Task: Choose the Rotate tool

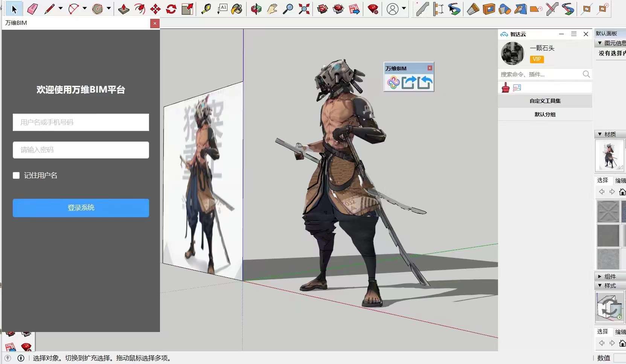Action: (x=171, y=9)
